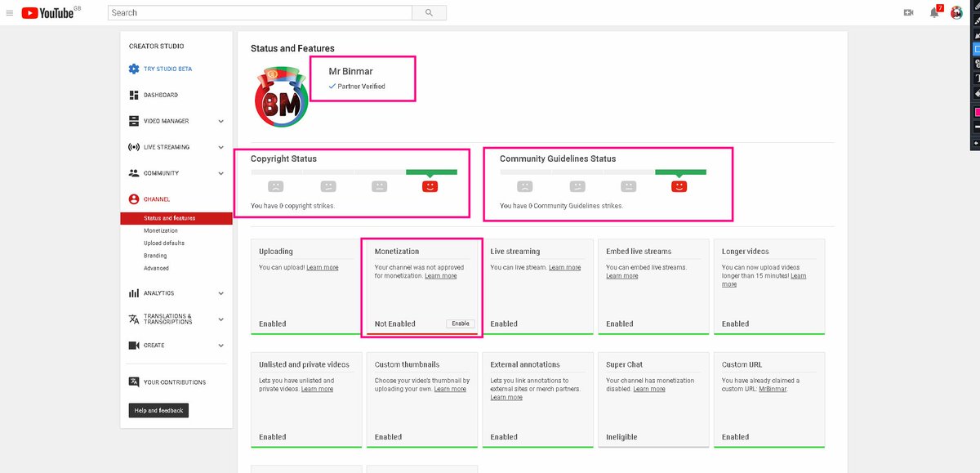Expand the Video Manager section
Image resolution: width=980 pixels, height=473 pixels.
click(221, 122)
